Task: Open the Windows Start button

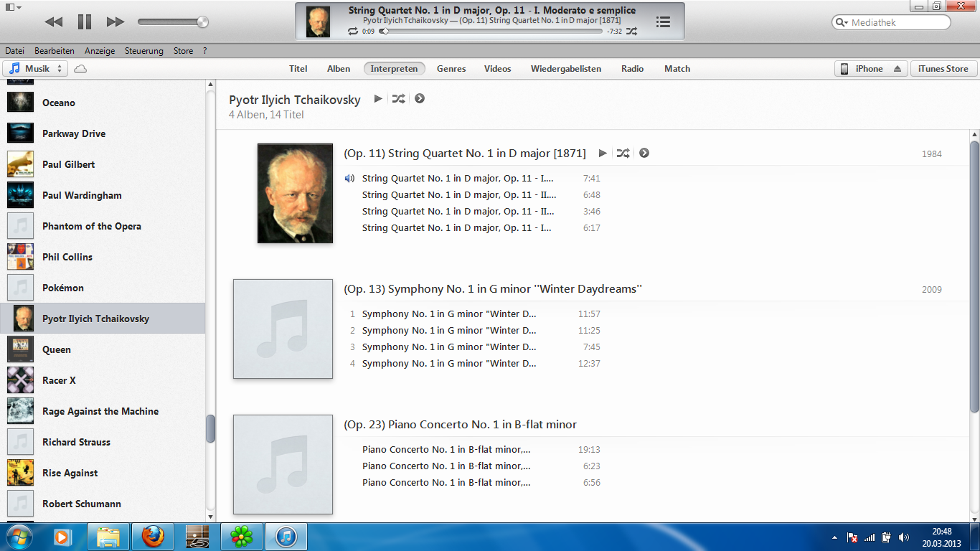Action: (19, 537)
